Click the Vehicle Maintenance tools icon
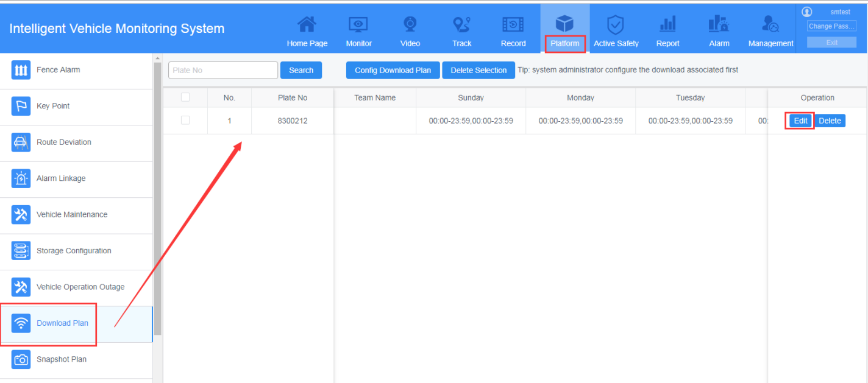The height and width of the screenshot is (383, 868). coord(21,214)
